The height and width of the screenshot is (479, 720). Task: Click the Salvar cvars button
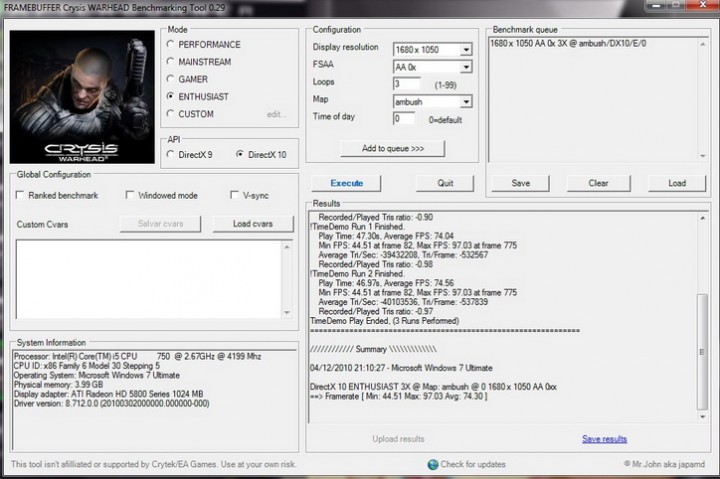[160, 224]
